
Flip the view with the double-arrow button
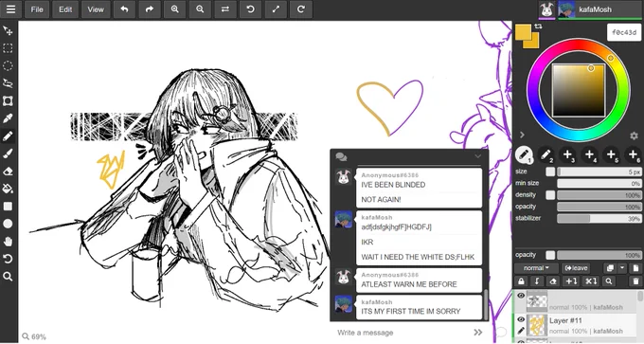pos(225,9)
